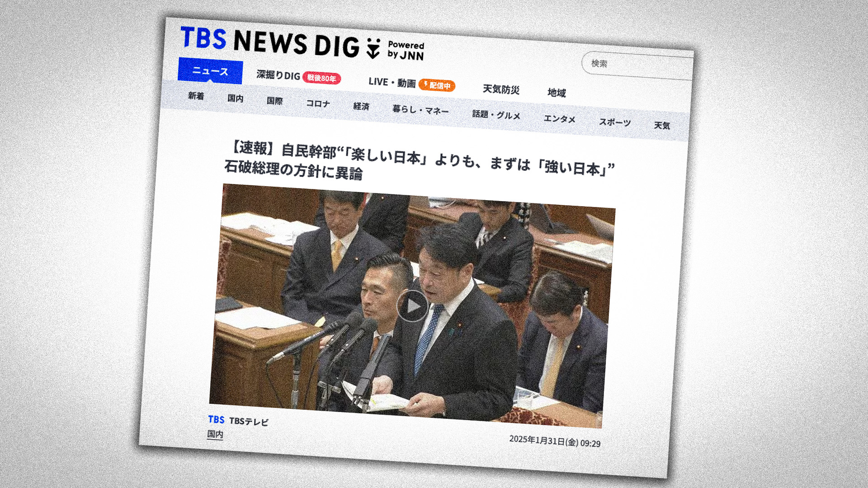Open the 経済 category
Image resolution: width=868 pixels, height=488 pixels.
tap(361, 107)
